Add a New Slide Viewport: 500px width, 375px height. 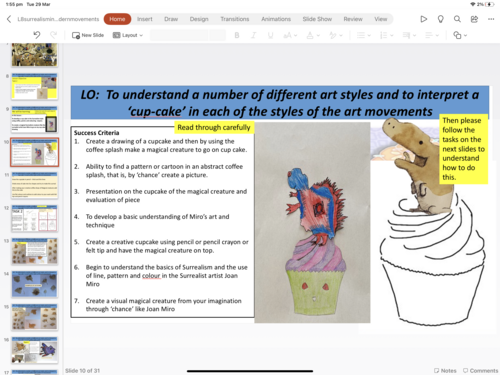[x=88, y=35]
